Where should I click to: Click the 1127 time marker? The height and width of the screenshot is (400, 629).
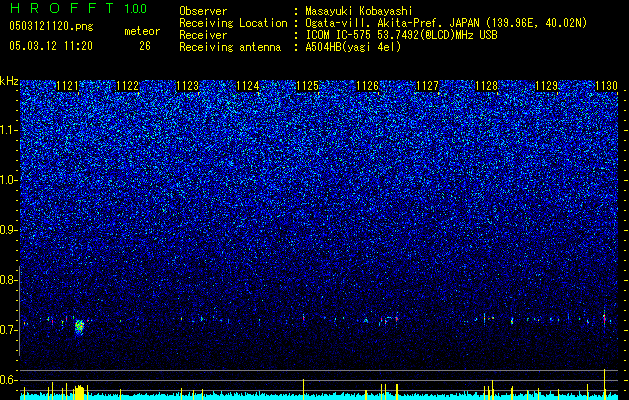pyautogui.click(x=428, y=86)
